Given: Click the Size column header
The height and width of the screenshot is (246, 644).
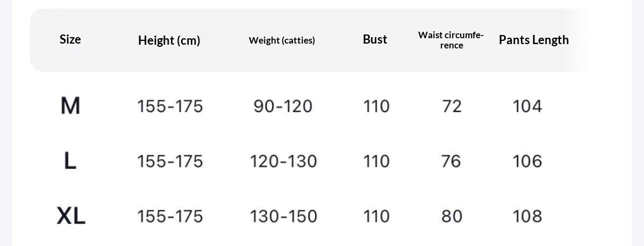Looking at the screenshot, I should [70, 39].
